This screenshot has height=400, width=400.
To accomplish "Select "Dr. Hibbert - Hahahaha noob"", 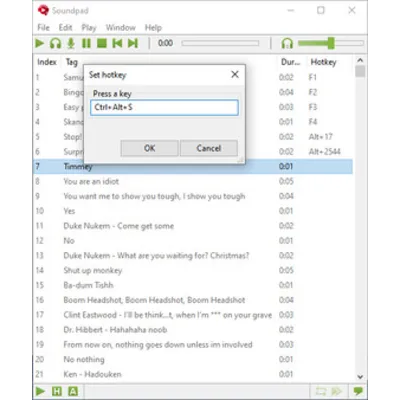I will 193,330.
